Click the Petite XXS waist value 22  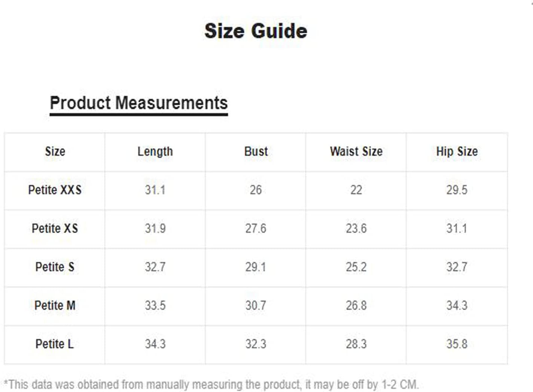356,190
